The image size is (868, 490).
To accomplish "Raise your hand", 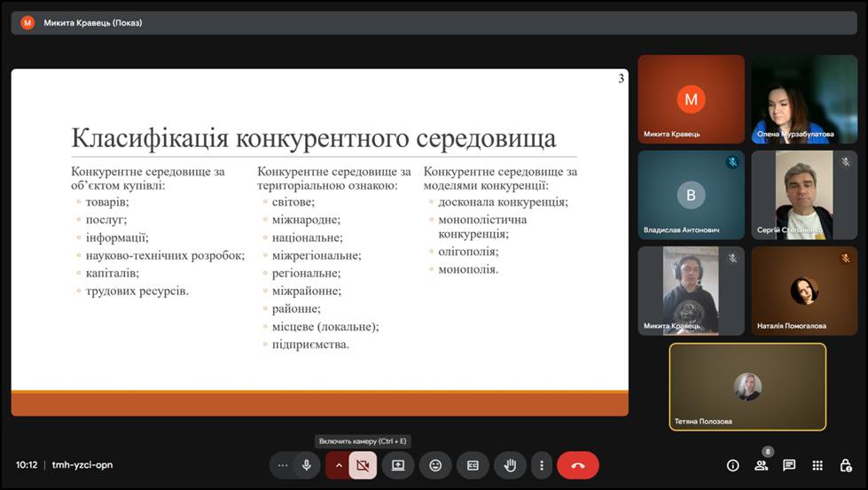I will pos(511,465).
